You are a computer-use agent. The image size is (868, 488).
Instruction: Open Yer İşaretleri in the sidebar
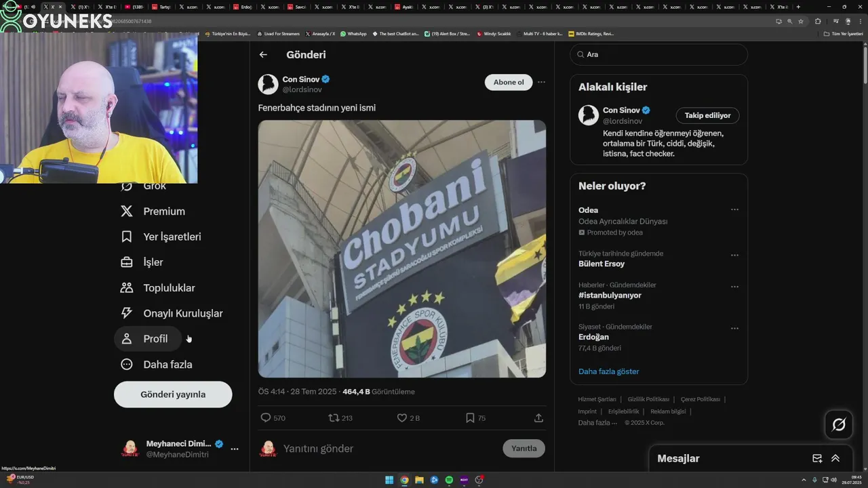click(x=172, y=237)
